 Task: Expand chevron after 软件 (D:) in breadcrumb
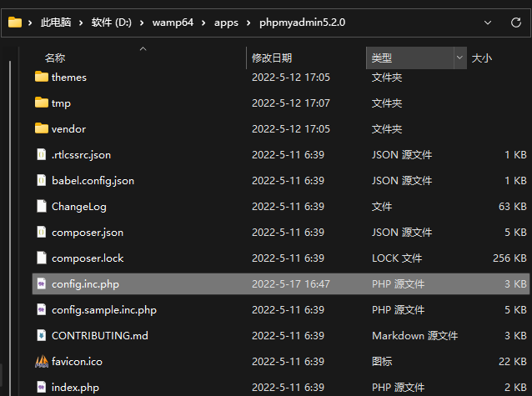point(142,23)
